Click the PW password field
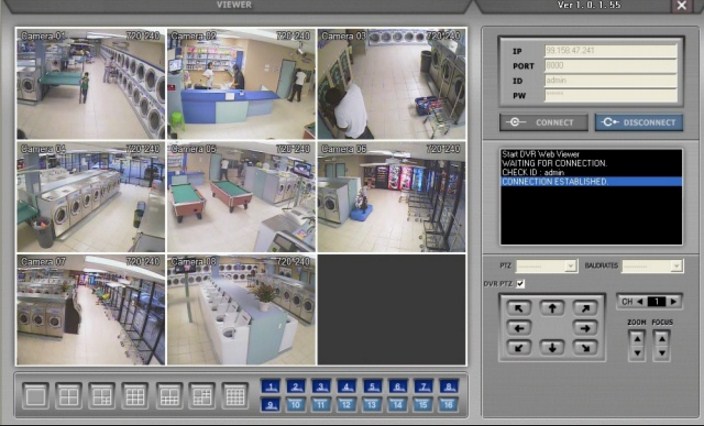The width and height of the screenshot is (704, 426). tap(611, 95)
